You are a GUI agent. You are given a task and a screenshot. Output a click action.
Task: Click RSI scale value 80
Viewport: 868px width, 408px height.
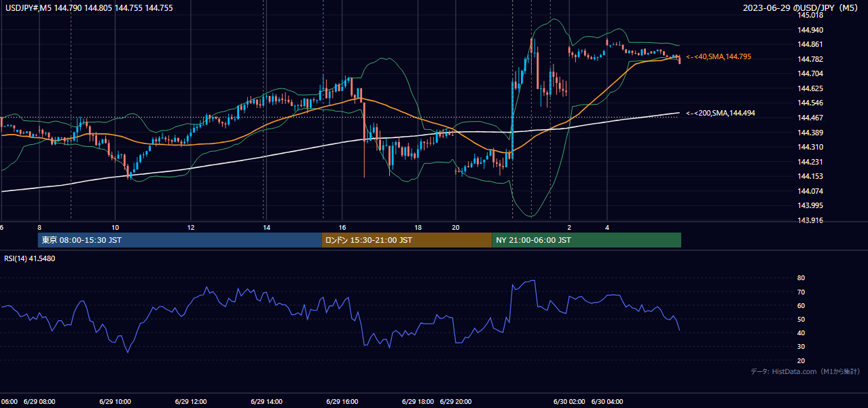click(801, 278)
